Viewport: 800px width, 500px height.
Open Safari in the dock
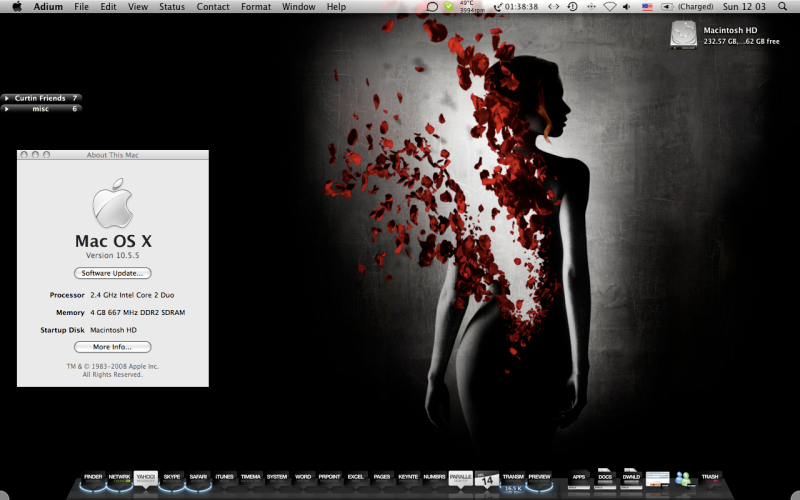click(x=198, y=478)
